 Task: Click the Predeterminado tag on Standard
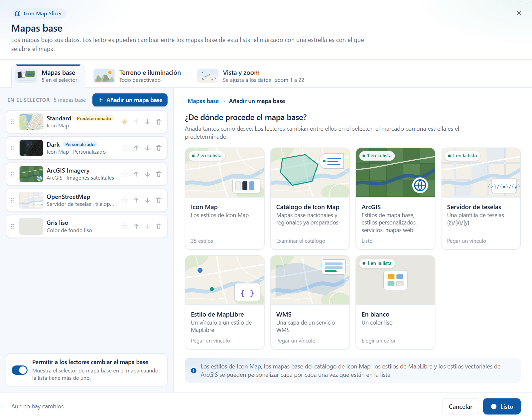[94, 118]
